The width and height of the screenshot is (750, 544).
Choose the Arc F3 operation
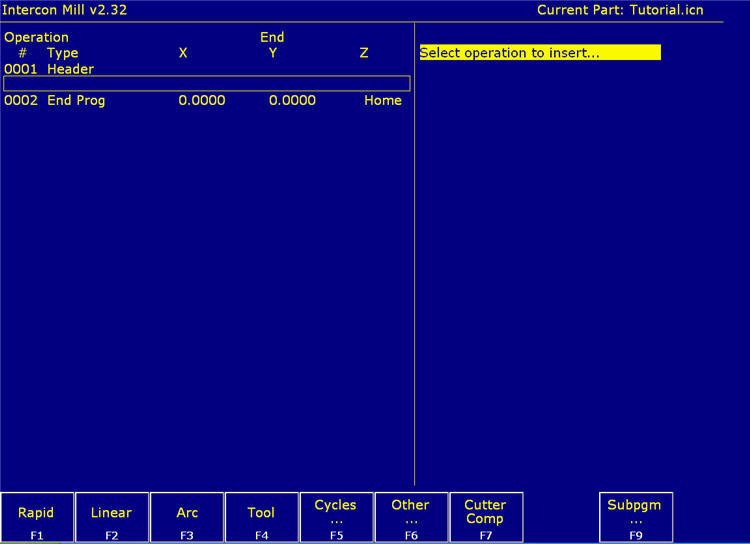click(x=187, y=517)
